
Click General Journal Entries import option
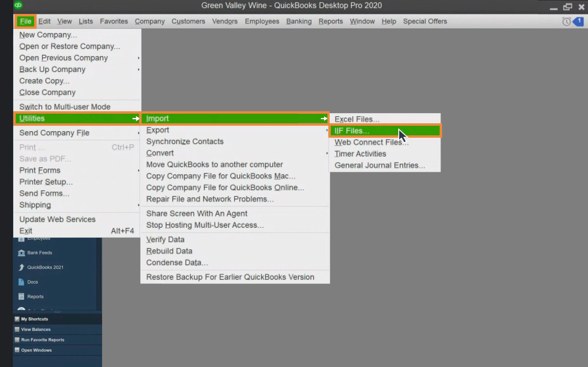[380, 165]
